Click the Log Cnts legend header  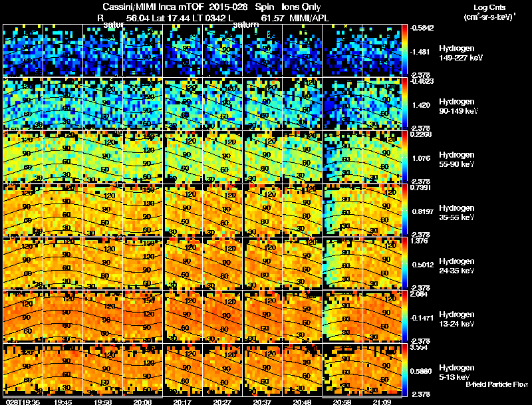[x=489, y=12]
